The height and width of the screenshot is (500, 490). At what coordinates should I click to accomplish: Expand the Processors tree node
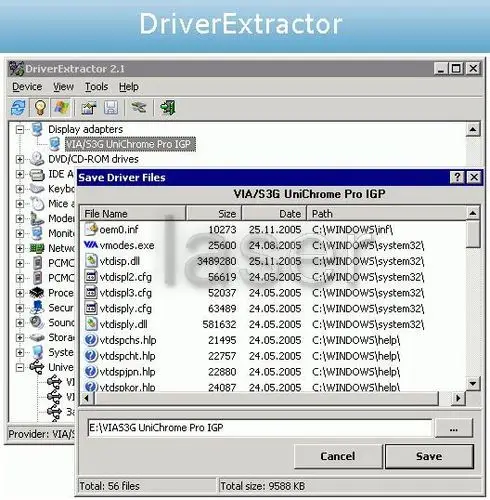[x=20, y=293]
